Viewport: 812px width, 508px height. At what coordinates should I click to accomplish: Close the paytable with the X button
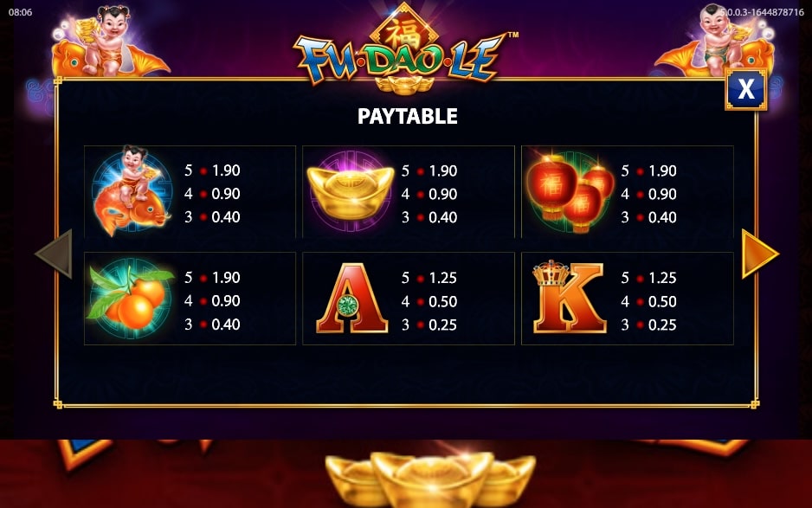(x=745, y=88)
